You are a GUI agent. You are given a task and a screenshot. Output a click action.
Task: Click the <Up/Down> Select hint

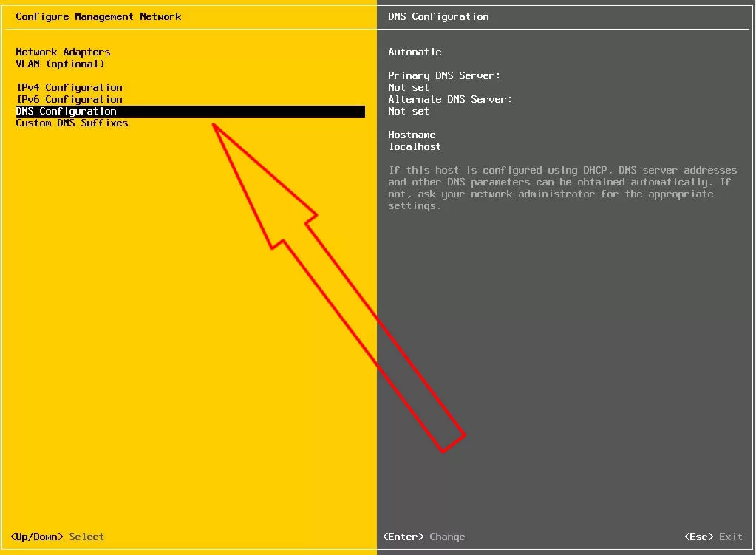point(57,537)
